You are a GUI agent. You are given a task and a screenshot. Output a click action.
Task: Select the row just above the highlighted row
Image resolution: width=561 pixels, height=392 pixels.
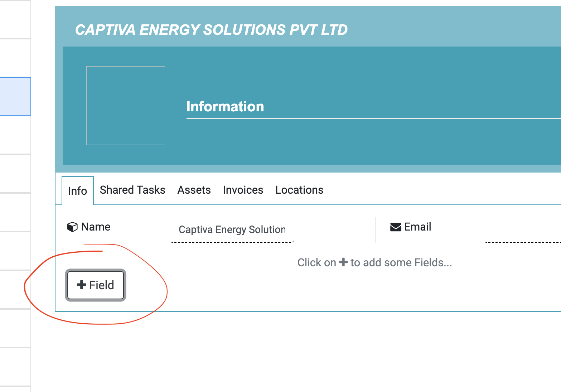pyautogui.click(x=15, y=58)
